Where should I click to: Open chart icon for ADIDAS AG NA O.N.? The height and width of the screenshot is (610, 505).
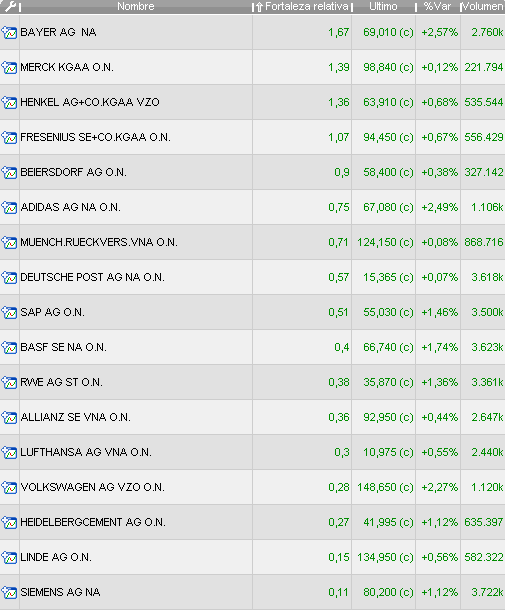(x=9, y=208)
